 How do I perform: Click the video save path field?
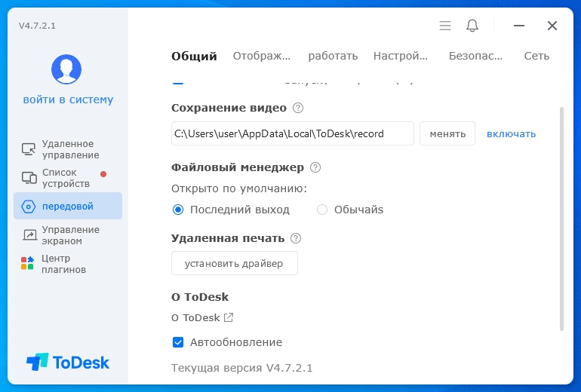point(293,133)
